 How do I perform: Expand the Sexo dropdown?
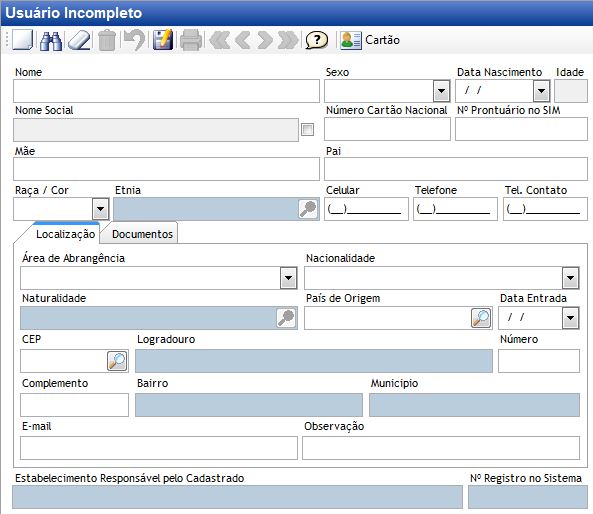pos(441,91)
